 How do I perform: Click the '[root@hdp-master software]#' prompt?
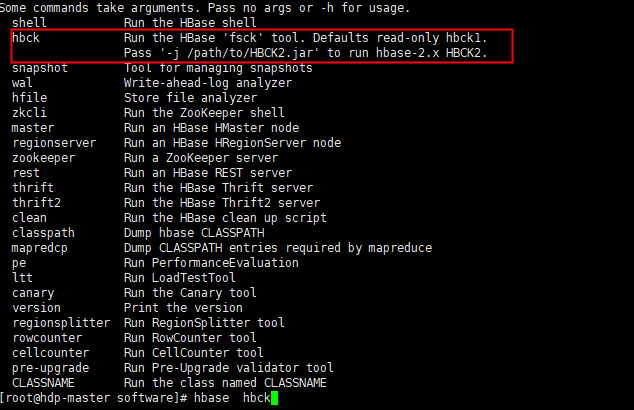pyautogui.click(x=97, y=398)
